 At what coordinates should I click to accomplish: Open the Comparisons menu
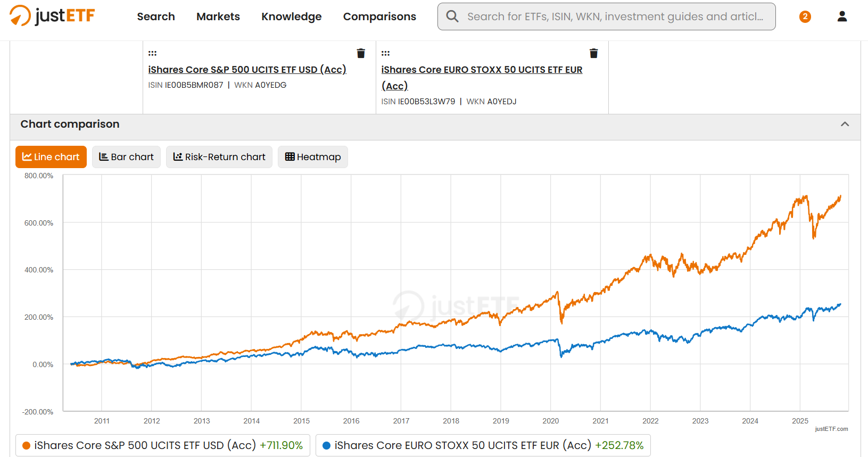[379, 16]
